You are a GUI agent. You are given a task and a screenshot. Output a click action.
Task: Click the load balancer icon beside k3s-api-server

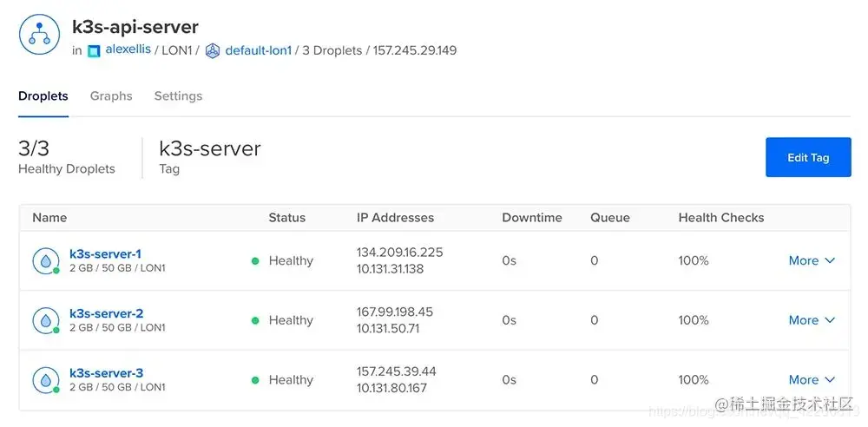click(x=39, y=35)
